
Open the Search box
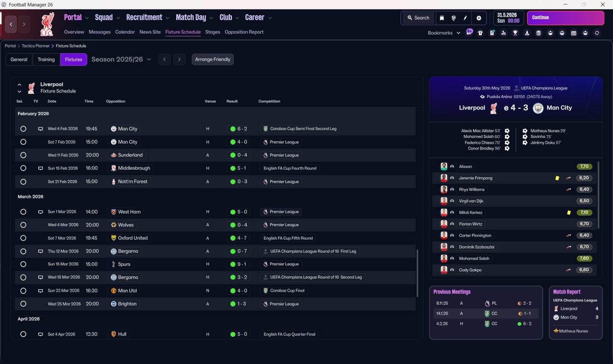tap(418, 18)
